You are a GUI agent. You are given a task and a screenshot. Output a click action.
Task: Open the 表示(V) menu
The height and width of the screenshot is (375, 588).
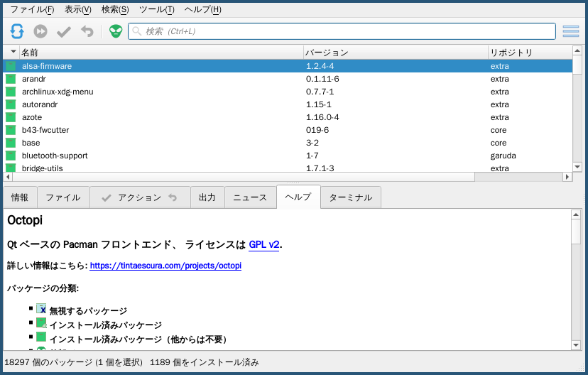pos(78,9)
